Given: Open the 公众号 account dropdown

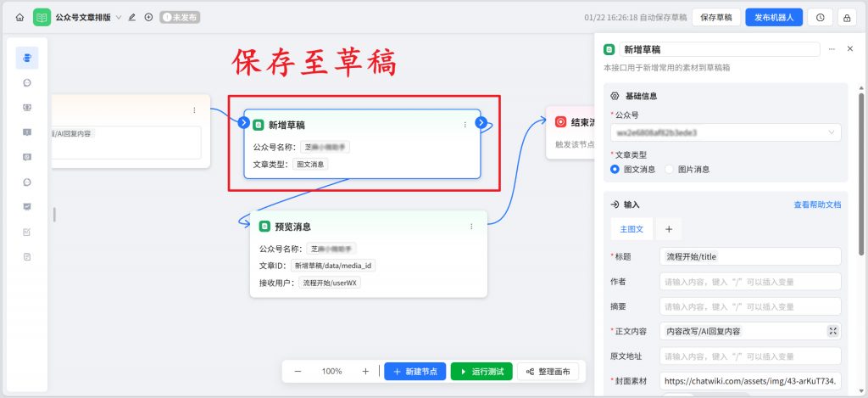Looking at the screenshot, I should (x=726, y=132).
